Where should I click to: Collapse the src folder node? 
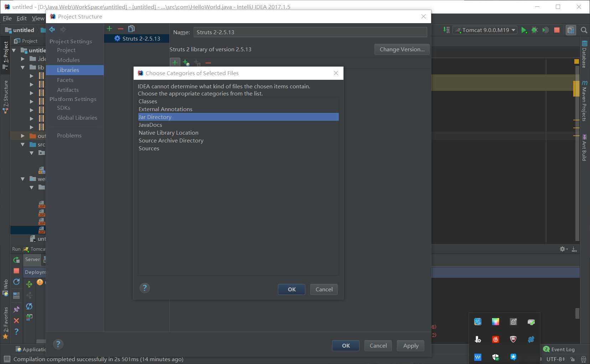point(23,144)
